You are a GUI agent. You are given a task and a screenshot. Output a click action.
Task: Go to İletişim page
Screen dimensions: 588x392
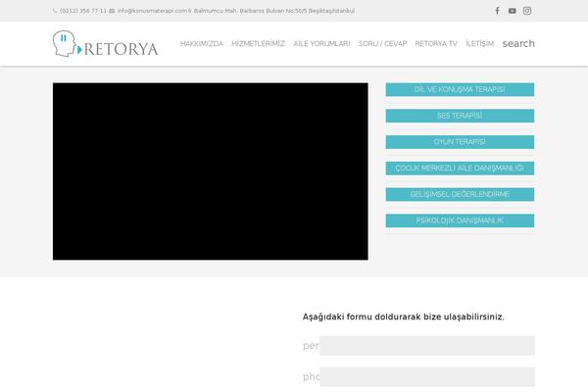(479, 43)
